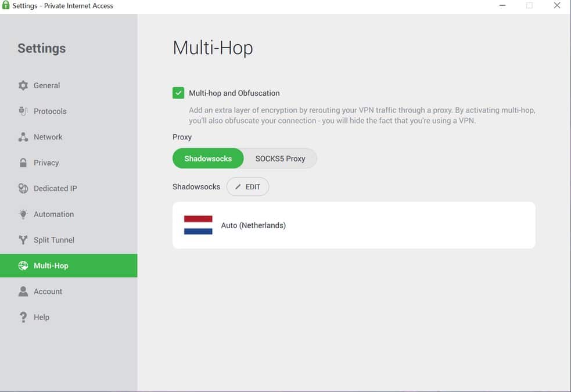Minimize the Settings window
The image size is (571, 392).
[502, 5]
